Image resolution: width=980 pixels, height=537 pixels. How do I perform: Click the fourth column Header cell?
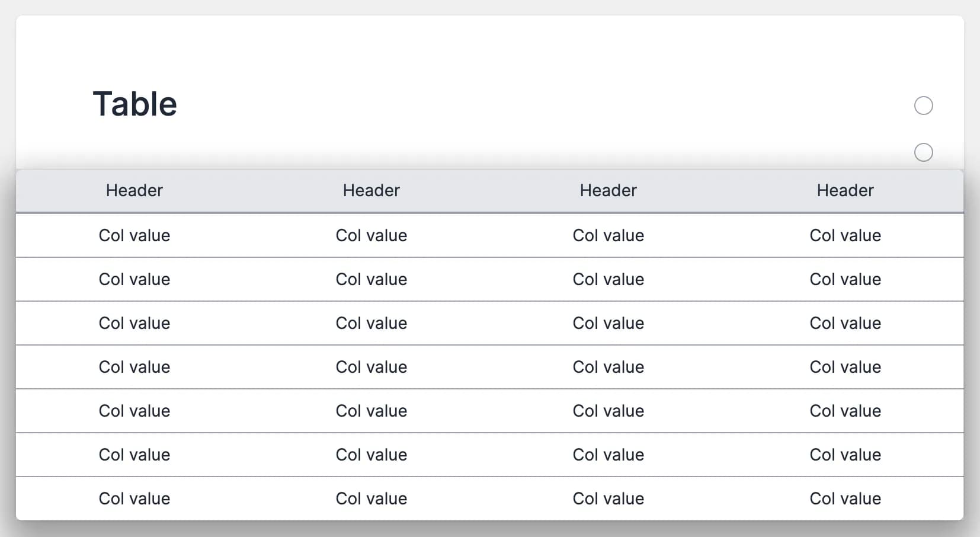(x=845, y=190)
